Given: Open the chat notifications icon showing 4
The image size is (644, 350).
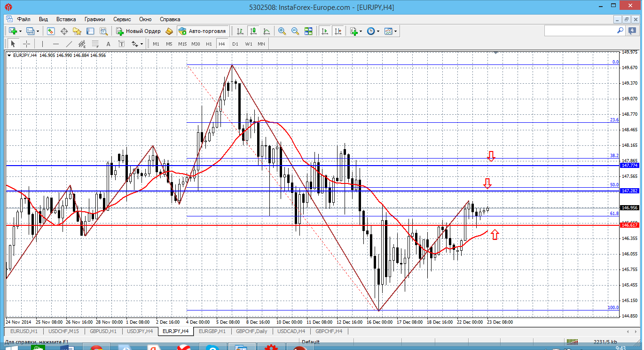Looking at the screenshot, I should 631,31.
